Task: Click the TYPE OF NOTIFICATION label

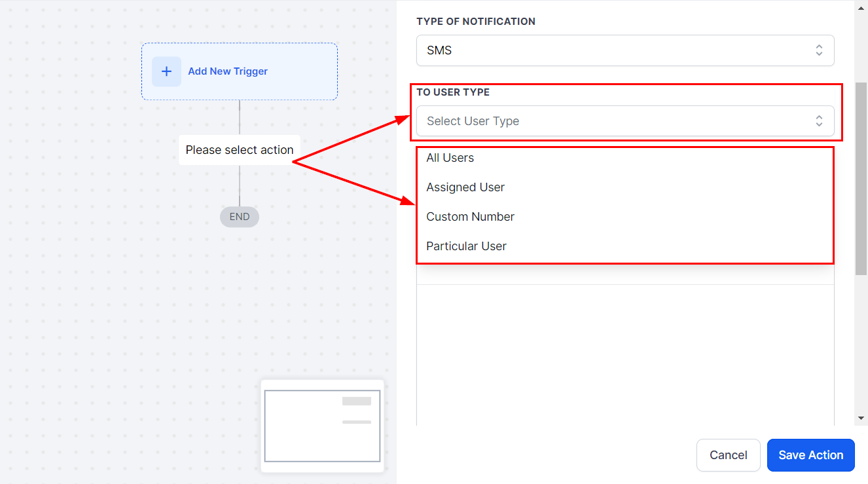Action: pos(476,22)
